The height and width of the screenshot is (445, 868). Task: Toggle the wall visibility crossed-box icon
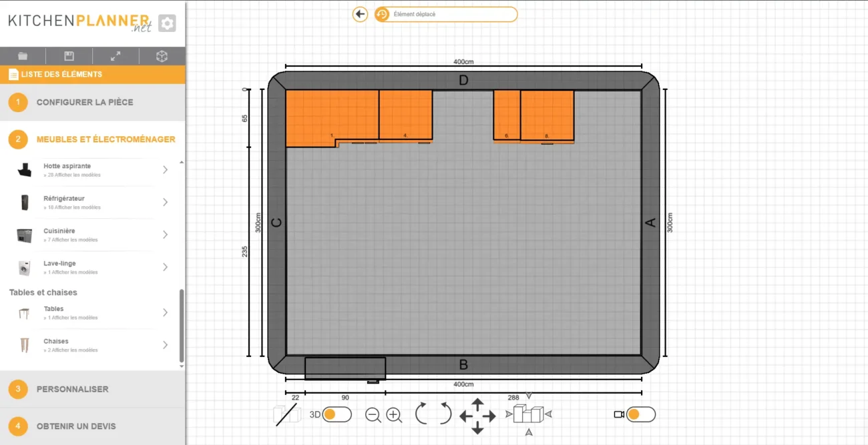pyautogui.click(x=287, y=415)
